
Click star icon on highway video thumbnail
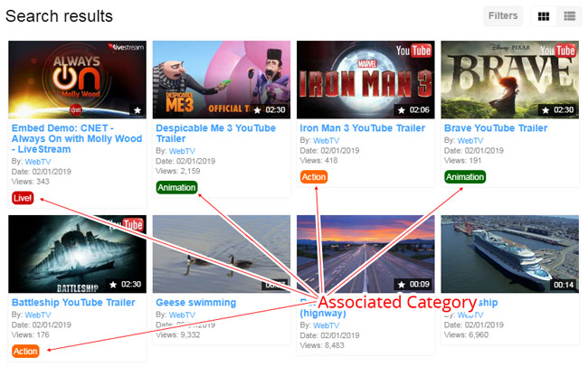point(402,285)
